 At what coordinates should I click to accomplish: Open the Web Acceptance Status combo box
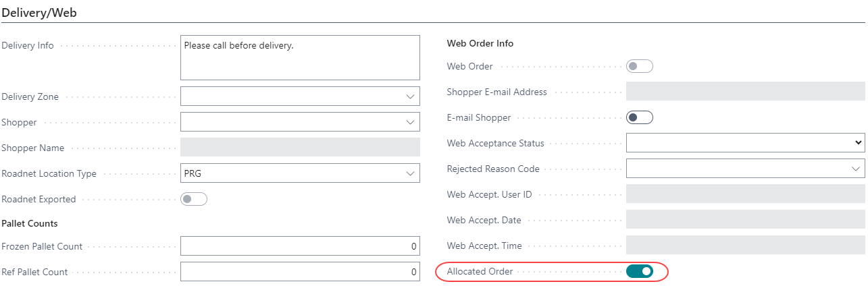[745, 143]
